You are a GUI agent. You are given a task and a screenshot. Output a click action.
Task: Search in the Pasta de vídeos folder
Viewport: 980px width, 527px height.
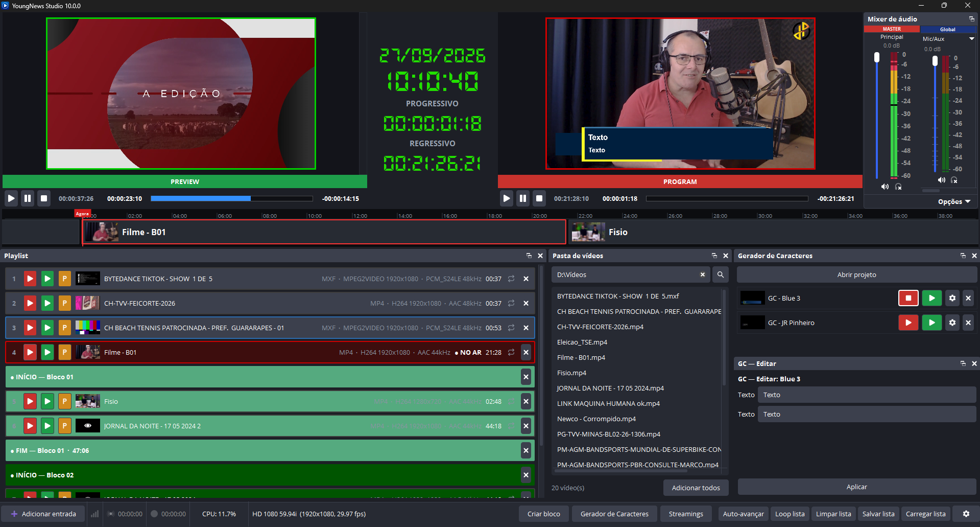[x=721, y=274]
